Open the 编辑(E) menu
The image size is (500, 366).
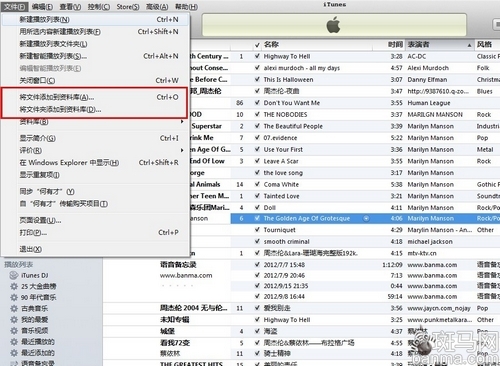(42, 7)
